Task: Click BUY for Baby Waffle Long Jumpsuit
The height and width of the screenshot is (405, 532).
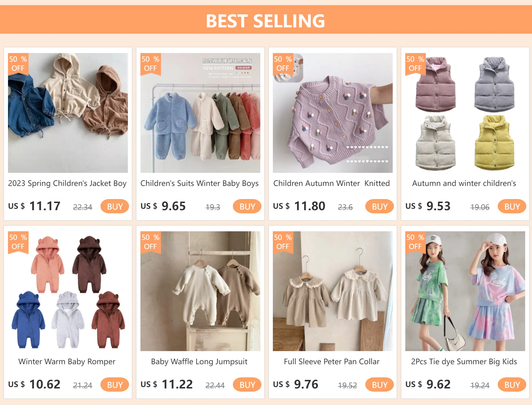Action: 247,384
